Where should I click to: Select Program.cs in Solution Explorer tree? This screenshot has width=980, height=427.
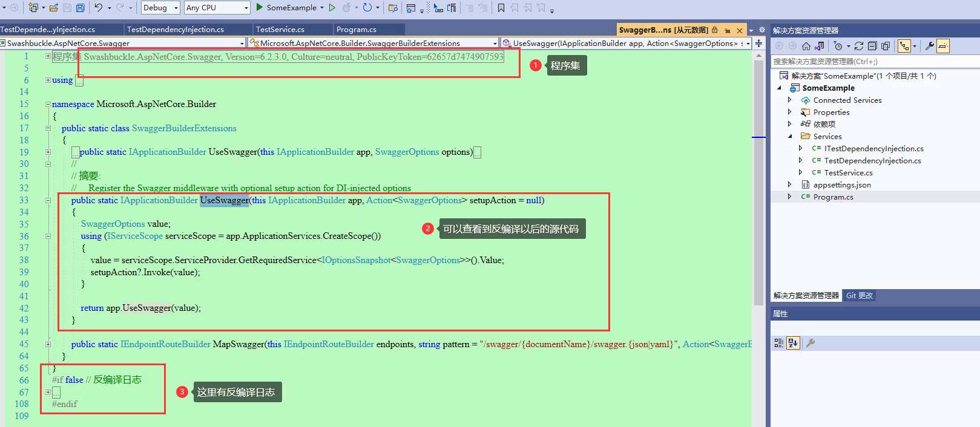[x=833, y=197]
